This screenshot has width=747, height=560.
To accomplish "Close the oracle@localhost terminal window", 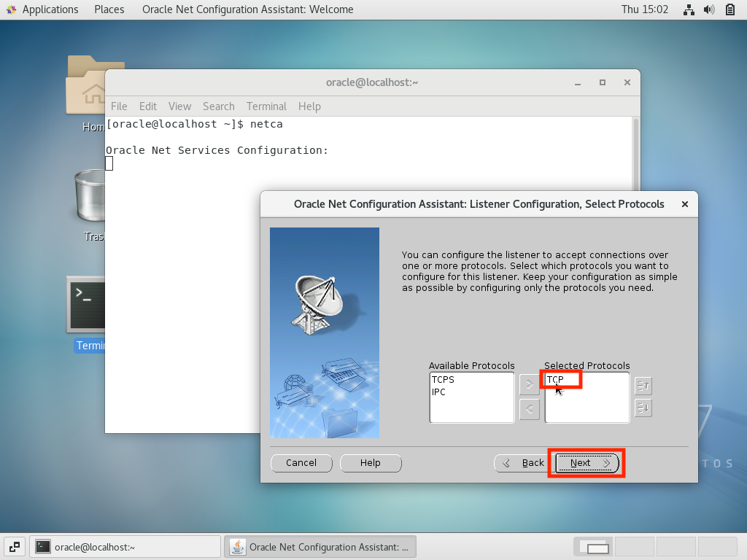I will click(x=627, y=83).
